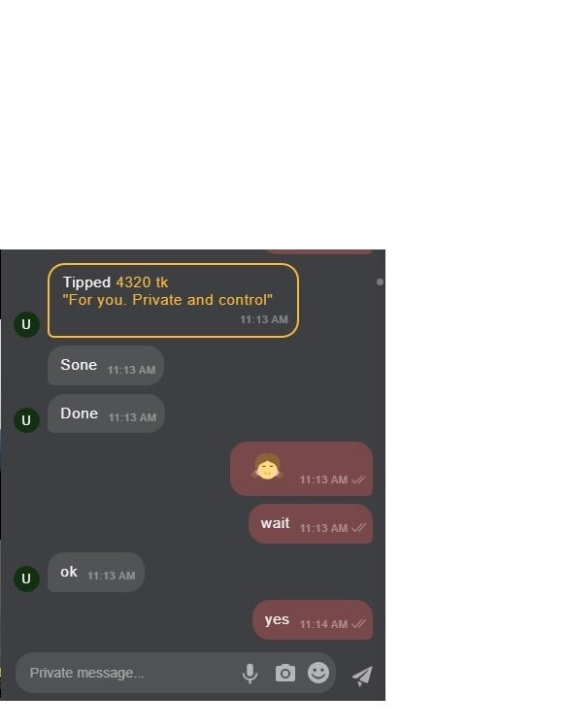Open the camera attachment icon
Viewport: 568px width, 728px height.
click(x=284, y=673)
